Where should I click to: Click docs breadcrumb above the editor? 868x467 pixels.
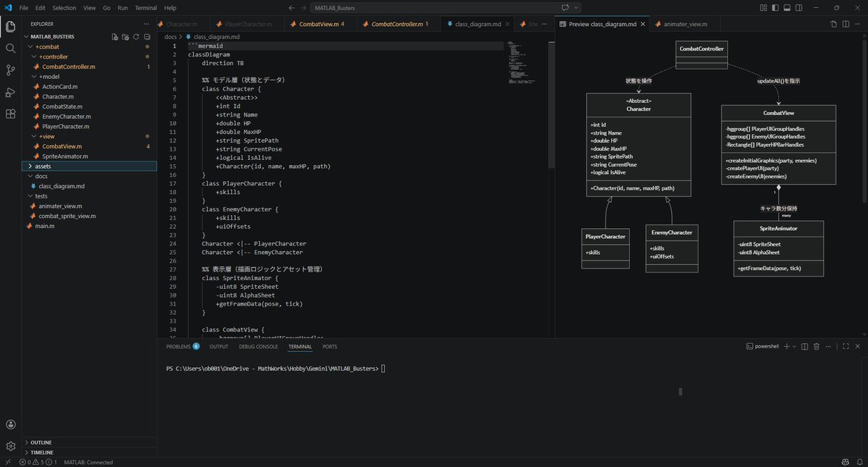point(171,35)
